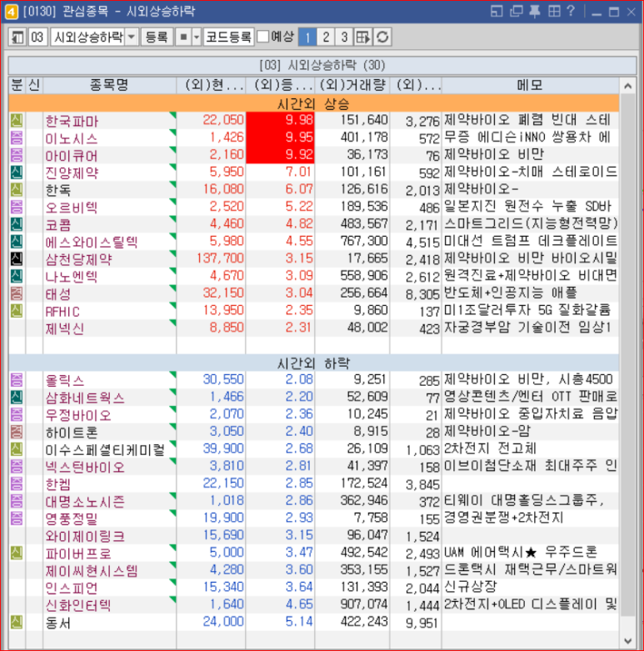
Task: Select stock row 에스와이스틸텍
Action: (314, 242)
